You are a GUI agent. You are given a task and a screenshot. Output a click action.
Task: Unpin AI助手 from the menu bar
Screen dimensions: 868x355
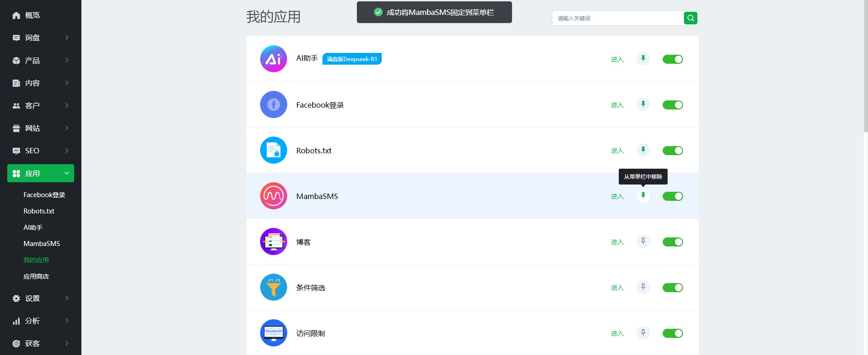pyautogui.click(x=643, y=59)
